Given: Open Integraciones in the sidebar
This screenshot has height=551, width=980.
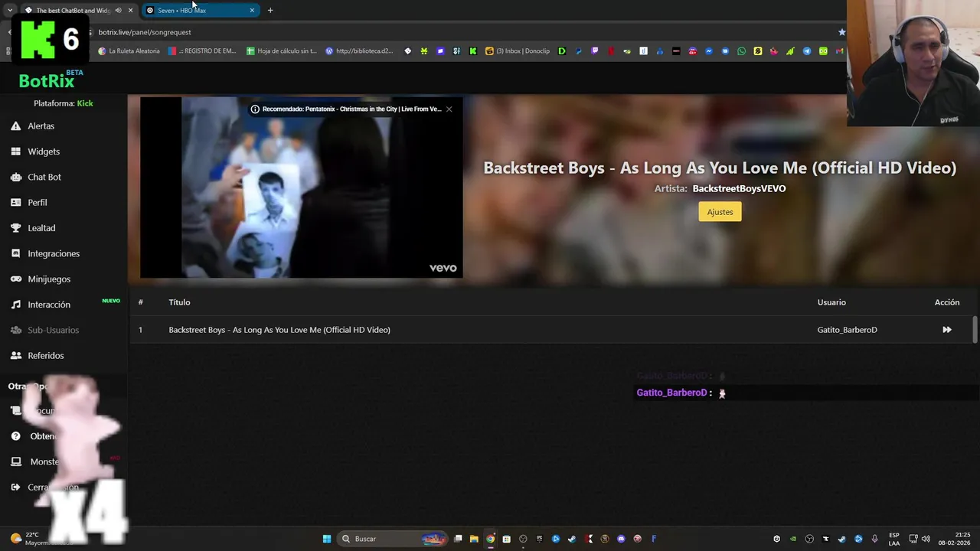Looking at the screenshot, I should point(54,253).
